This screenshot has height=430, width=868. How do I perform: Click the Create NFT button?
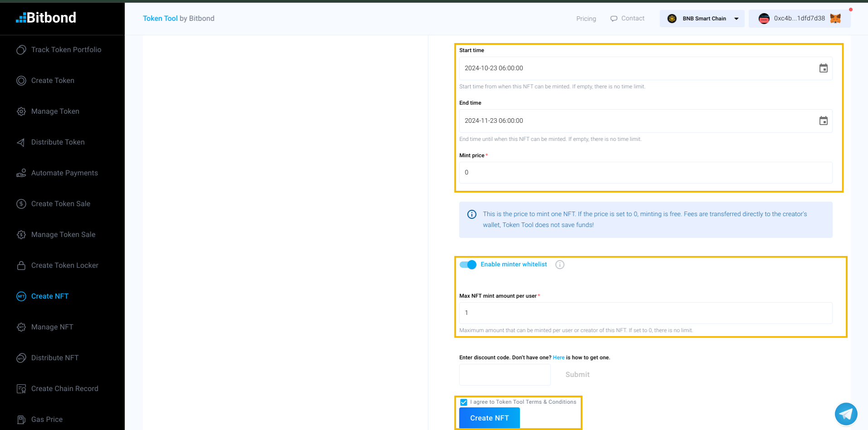click(x=489, y=418)
